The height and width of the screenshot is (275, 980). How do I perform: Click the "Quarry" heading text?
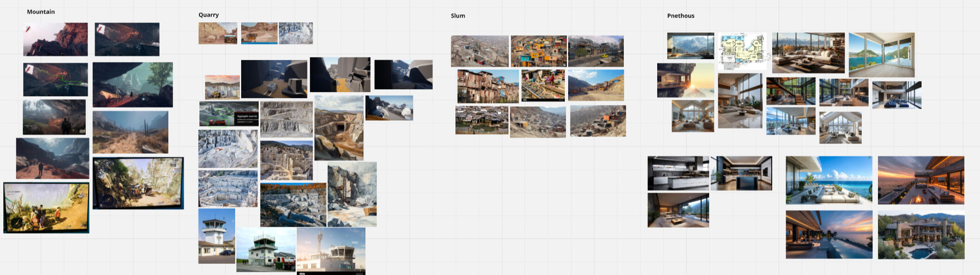(x=208, y=15)
